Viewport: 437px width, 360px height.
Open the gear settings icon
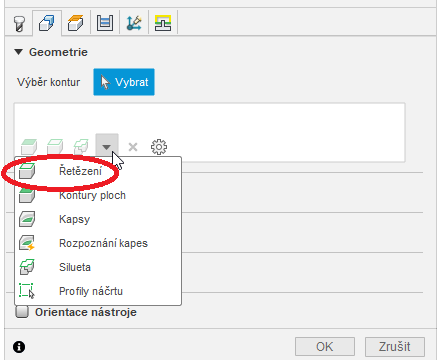[159, 147]
